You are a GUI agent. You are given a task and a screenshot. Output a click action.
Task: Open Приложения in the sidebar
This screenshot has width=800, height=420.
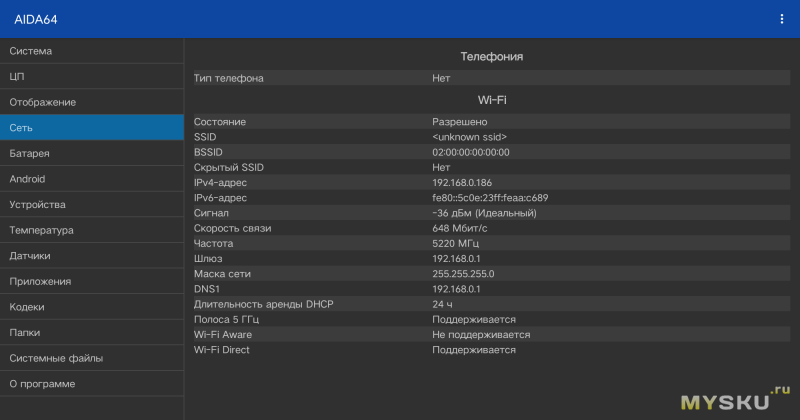point(92,281)
